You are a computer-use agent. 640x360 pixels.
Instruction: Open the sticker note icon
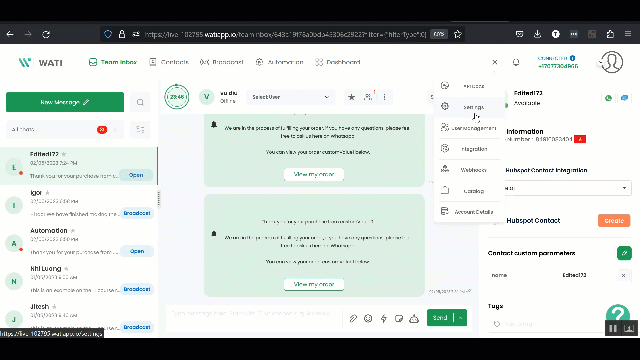pos(399,318)
